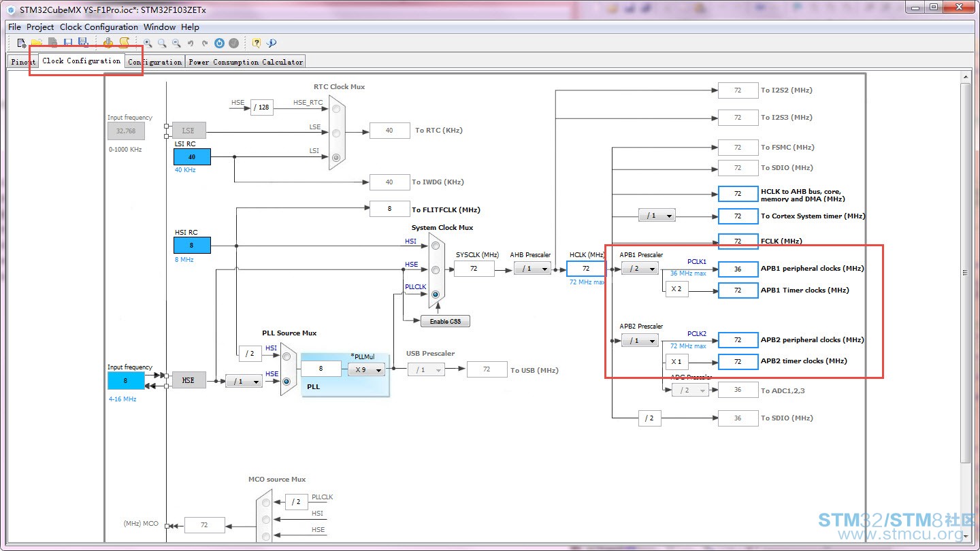The image size is (980, 551).
Task: Click the vertical scrollbar thumb
Action: coord(966,273)
